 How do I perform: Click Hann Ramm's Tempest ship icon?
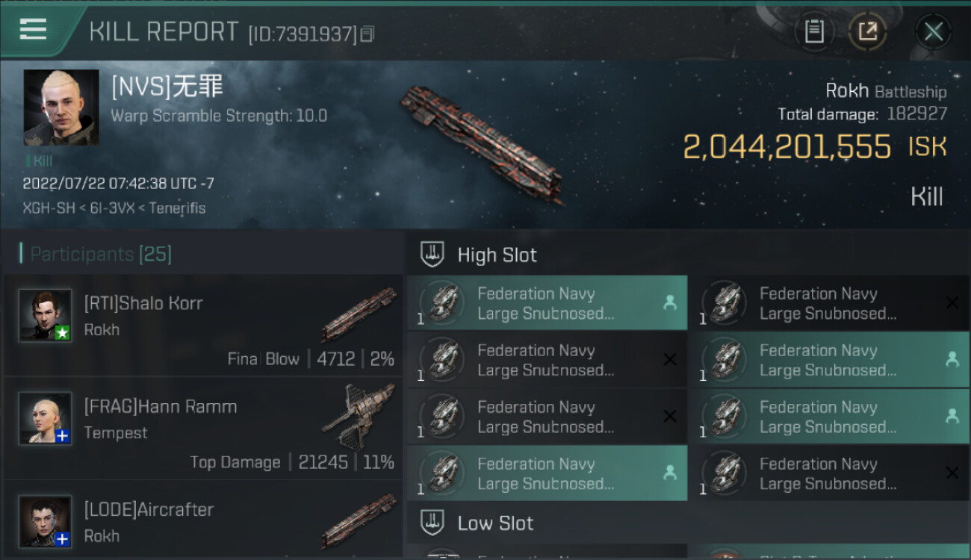pyautogui.click(x=359, y=416)
